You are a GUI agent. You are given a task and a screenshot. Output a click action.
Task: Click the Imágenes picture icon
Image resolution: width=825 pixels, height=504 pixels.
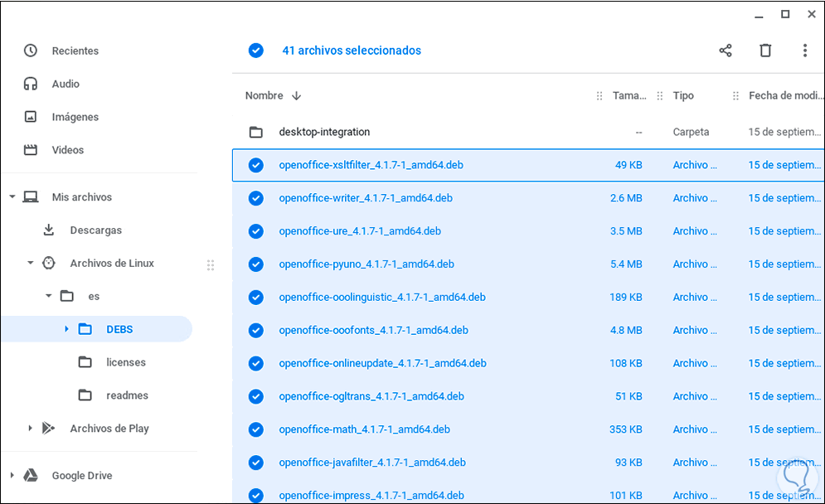pyautogui.click(x=31, y=117)
